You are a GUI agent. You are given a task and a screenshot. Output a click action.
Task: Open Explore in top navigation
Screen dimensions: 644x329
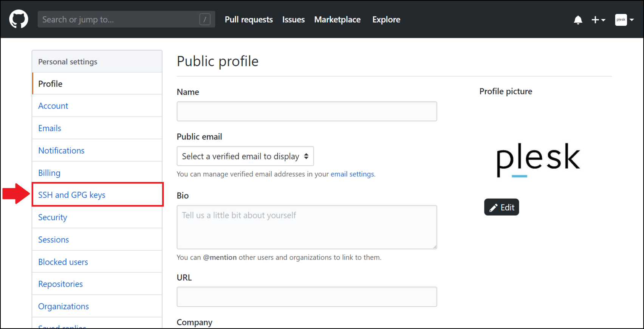pyautogui.click(x=386, y=20)
